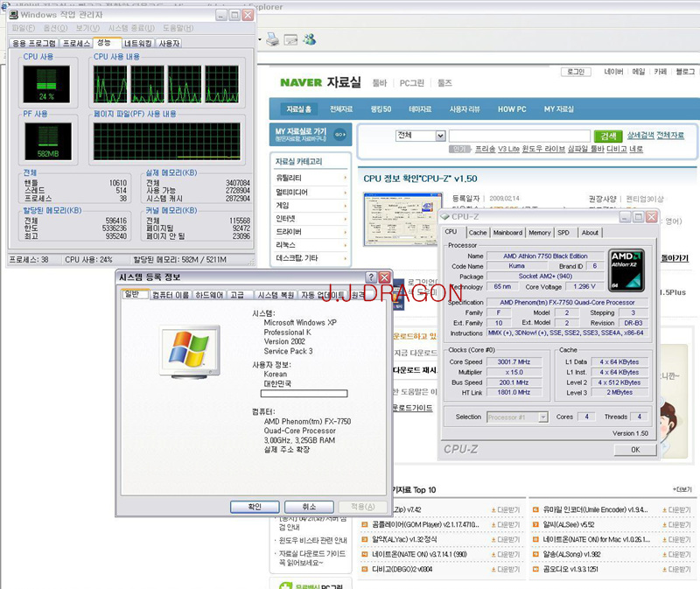700x589 pixels.
Task: Click the GO arrow on MY 자료실로 가기
Action: click(340, 134)
